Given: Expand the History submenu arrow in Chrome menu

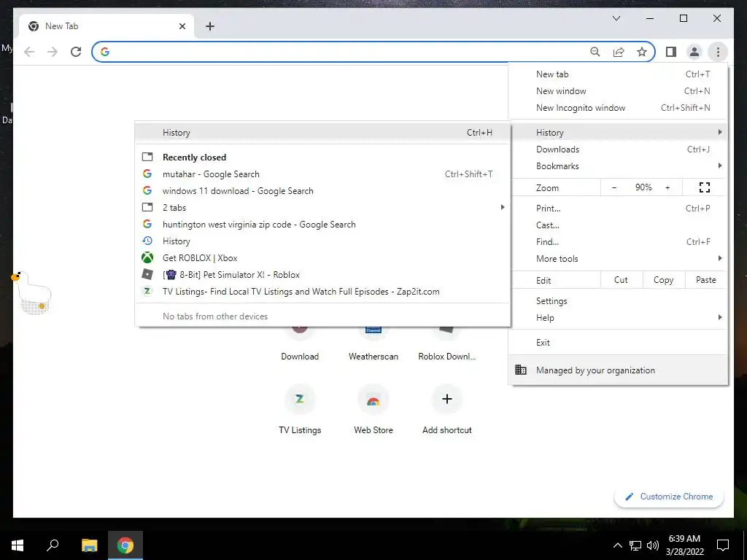Looking at the screenshot, I should click(719, 133).
